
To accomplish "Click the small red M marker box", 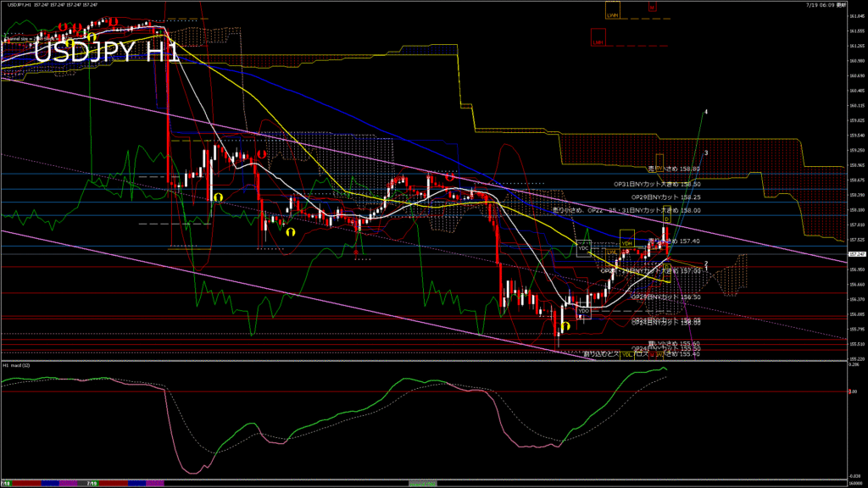I will click(652, 7).
